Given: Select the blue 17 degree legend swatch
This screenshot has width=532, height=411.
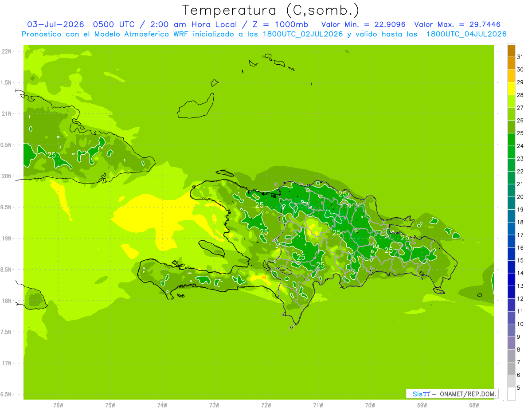Looking at the screenshot, I should (511, 229).
